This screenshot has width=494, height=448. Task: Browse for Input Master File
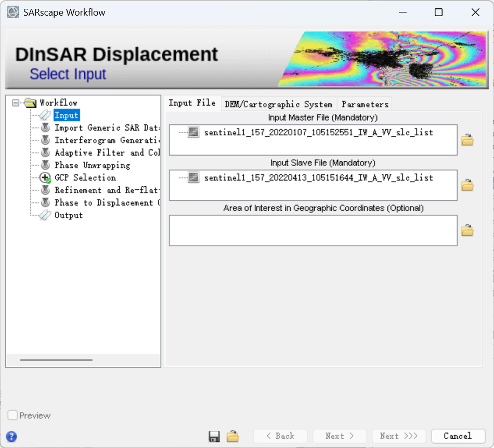467,139
